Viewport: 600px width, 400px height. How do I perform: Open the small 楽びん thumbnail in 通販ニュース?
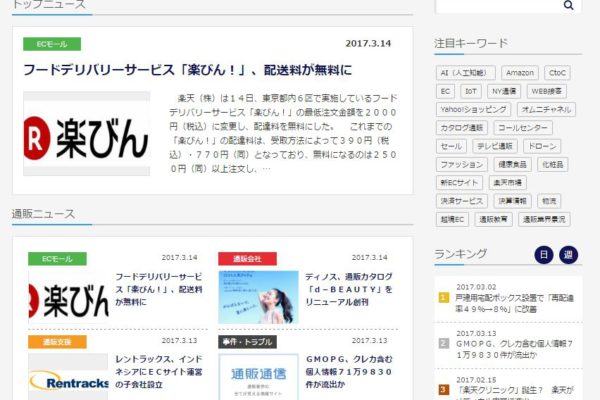(x=68, y=297)
